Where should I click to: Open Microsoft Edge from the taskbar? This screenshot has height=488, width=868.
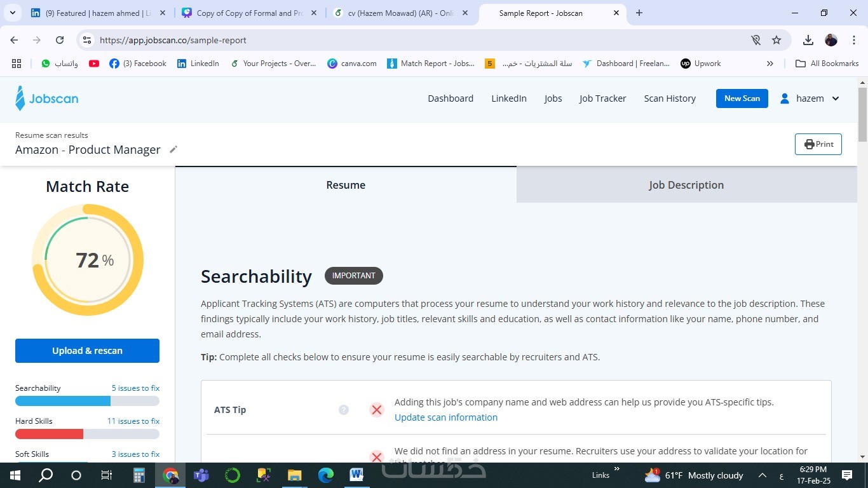325,475
